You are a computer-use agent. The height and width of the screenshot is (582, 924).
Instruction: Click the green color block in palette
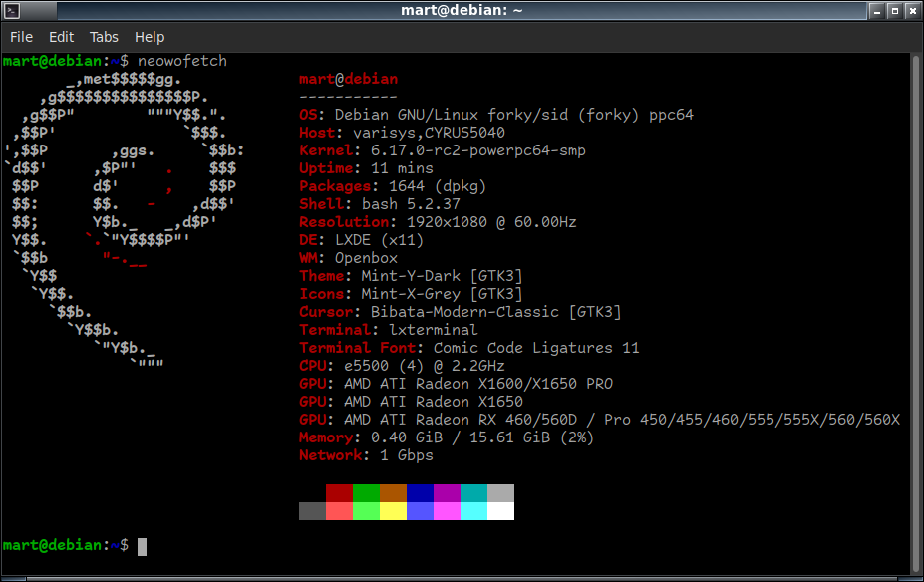click(x=366, y=493)
